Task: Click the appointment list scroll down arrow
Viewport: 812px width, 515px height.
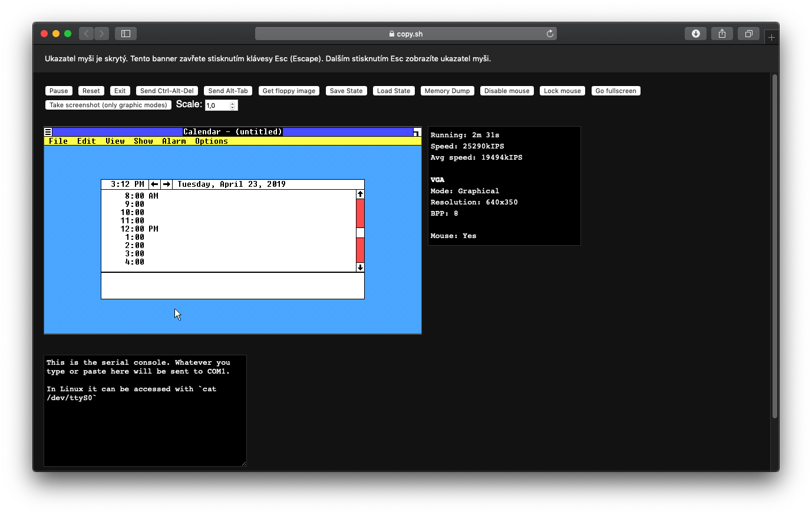Action: tap(360, 268)
